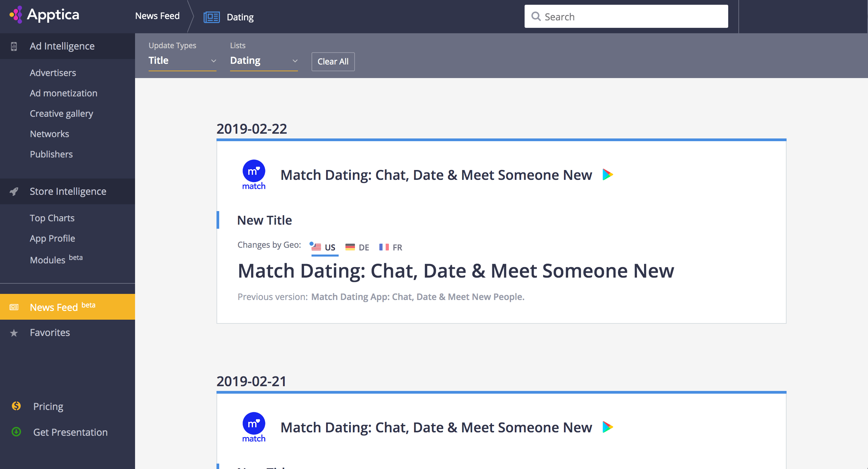Click the newspaper icon next to Dating breadcrumb
The image size is (868, 469).
(212, 17)
